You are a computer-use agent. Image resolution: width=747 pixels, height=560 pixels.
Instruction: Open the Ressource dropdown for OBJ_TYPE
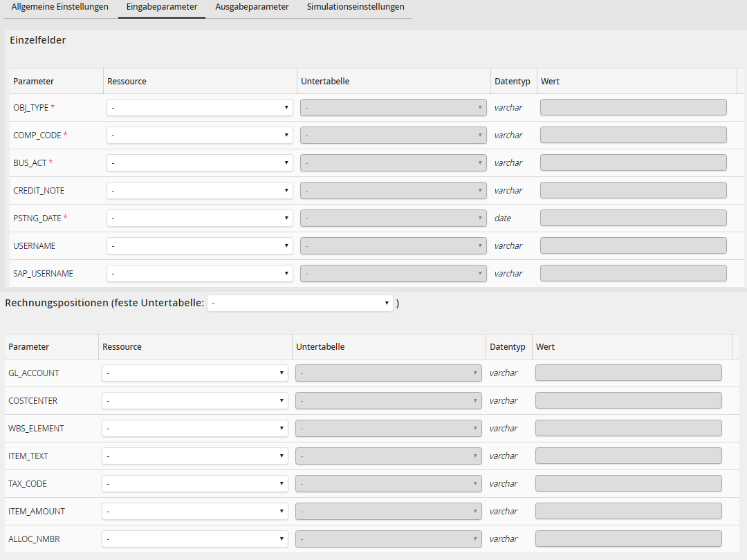[199, 108]
